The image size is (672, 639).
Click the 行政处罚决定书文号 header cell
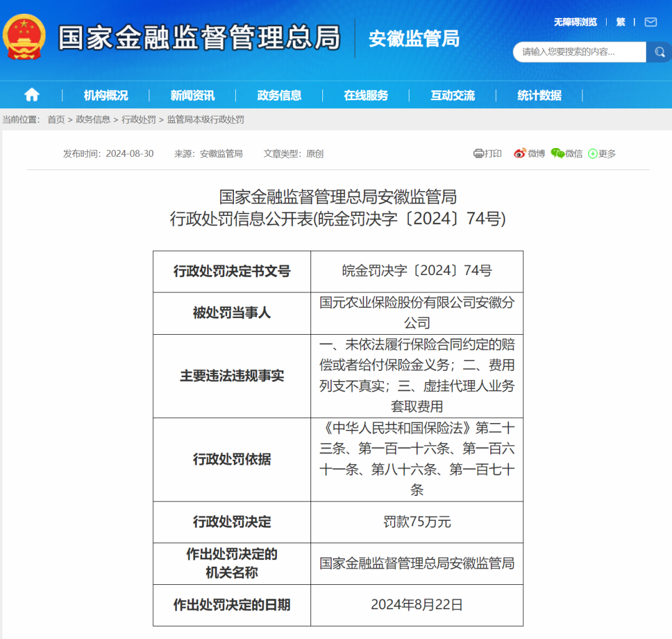(x=232, y=272)
